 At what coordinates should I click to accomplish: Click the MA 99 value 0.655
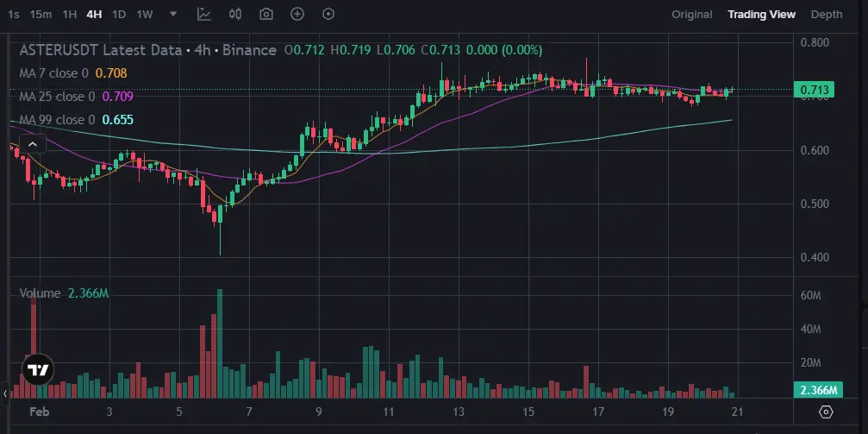click(118, 120)
